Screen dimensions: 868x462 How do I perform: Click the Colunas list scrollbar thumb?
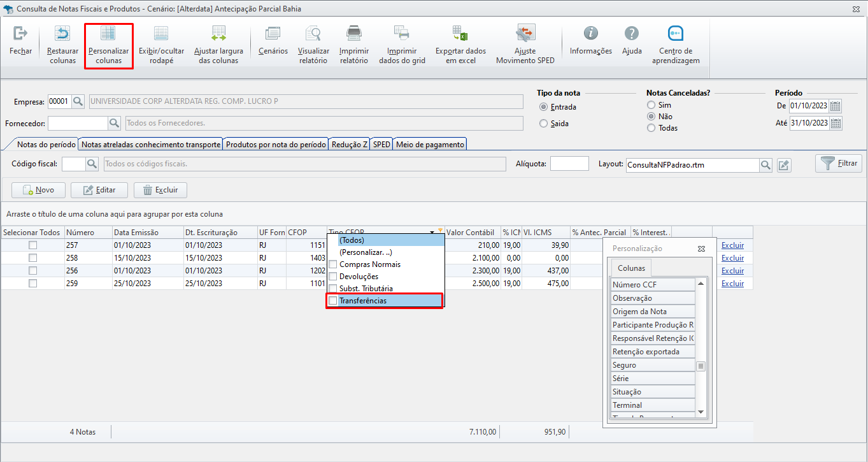[x=701, y=366]
